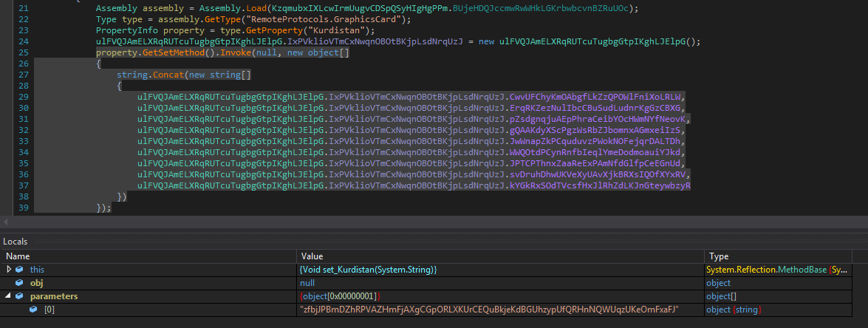Click line number 25 in the gutter

coord(23,52)
